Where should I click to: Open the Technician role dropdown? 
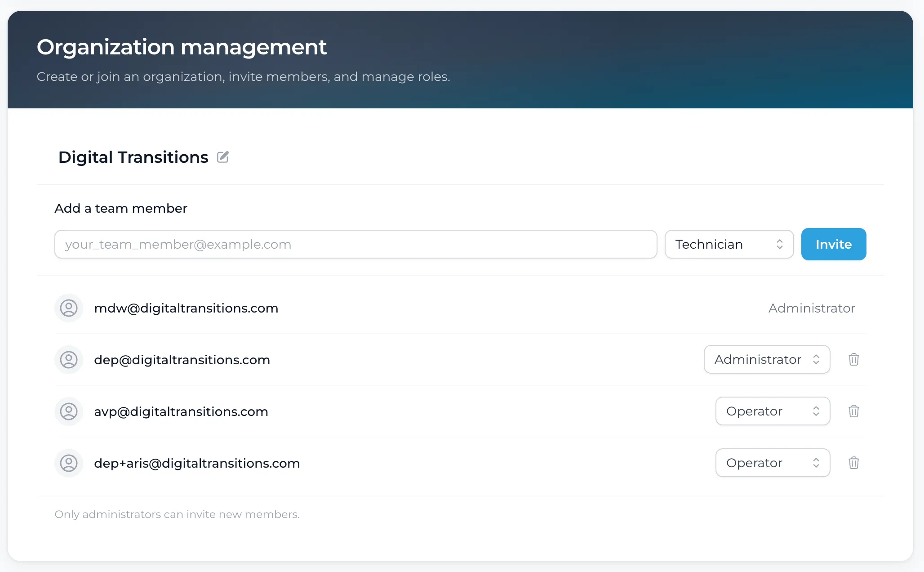pyautogui.click(x=729, y=244)
